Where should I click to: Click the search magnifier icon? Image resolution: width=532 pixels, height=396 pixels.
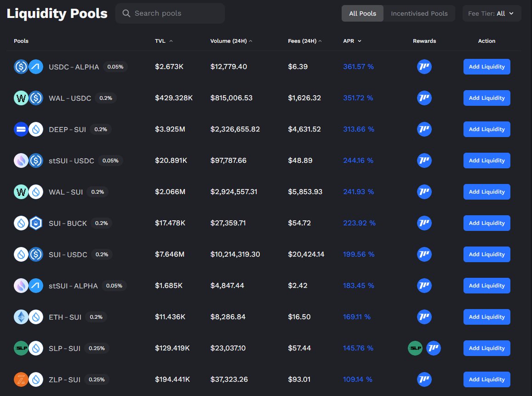[126, 13]
